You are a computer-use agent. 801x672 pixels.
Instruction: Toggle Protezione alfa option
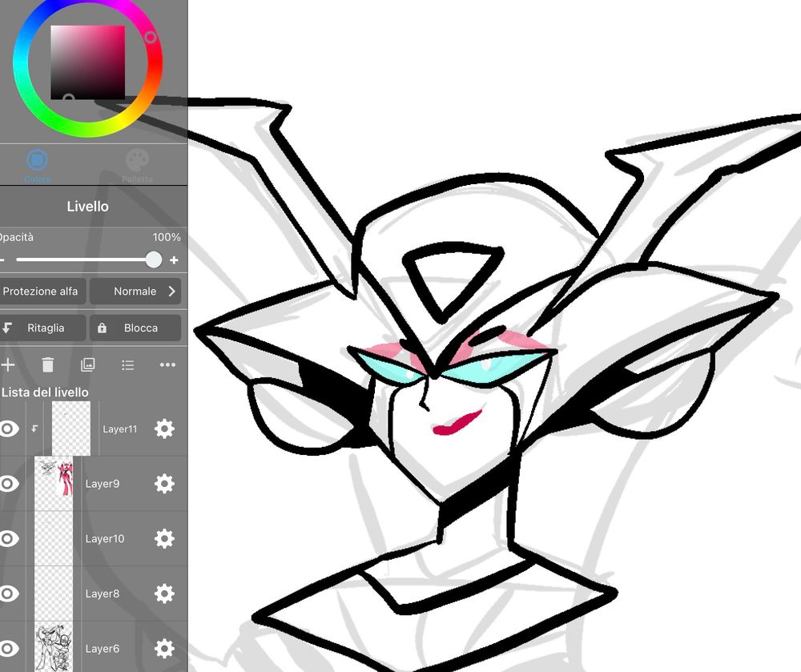pos(42,291)
